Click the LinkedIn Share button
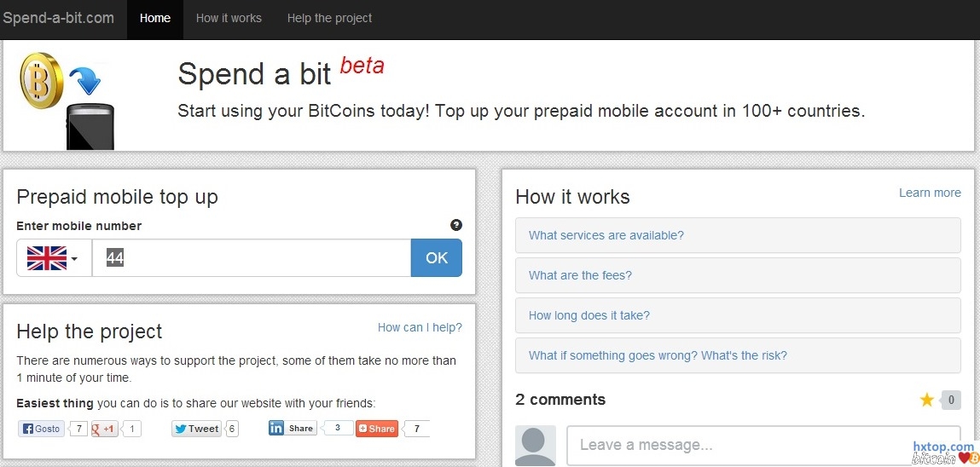The width and height of the screenshot is (980, 467). pos(293,428)
